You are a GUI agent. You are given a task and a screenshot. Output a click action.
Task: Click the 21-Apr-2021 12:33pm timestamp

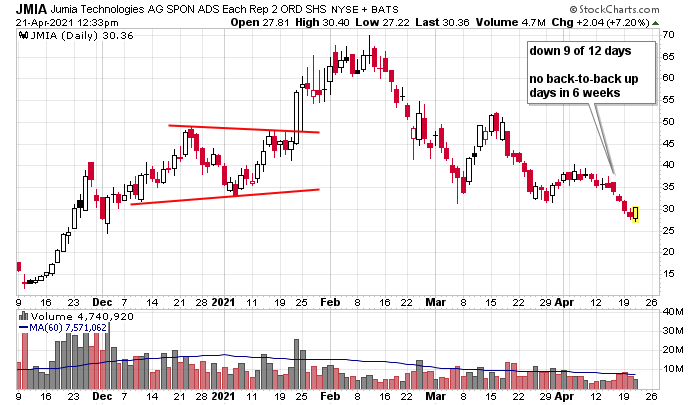tap(67, 23)
